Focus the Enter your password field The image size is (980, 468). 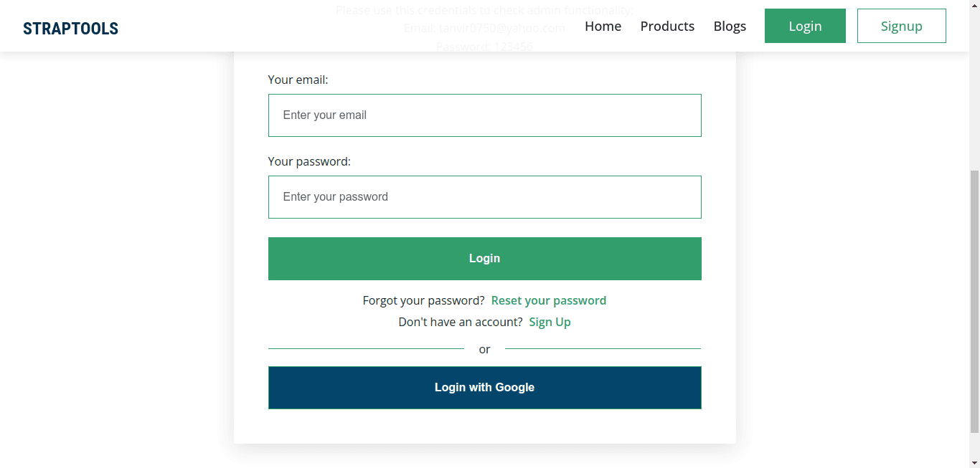[484, 197]
